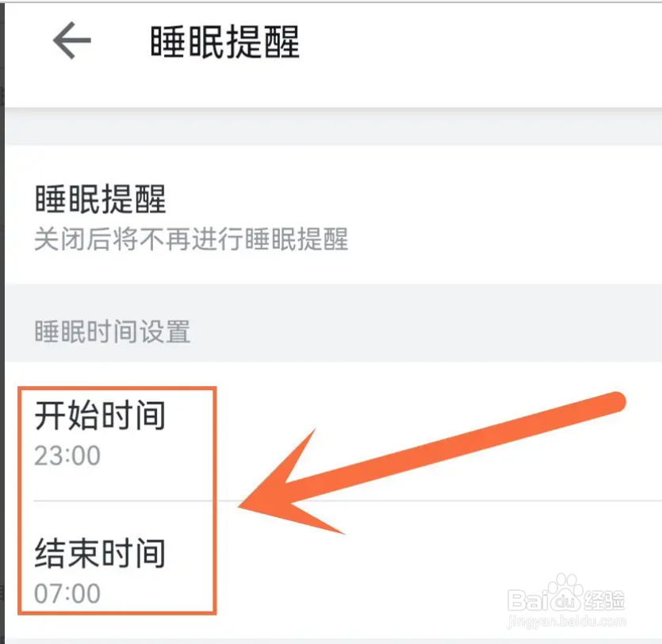The width and height of the screenshot is (662, 644).
Task: Go back using the left arrow icon
Action: (x=72, y=40)
